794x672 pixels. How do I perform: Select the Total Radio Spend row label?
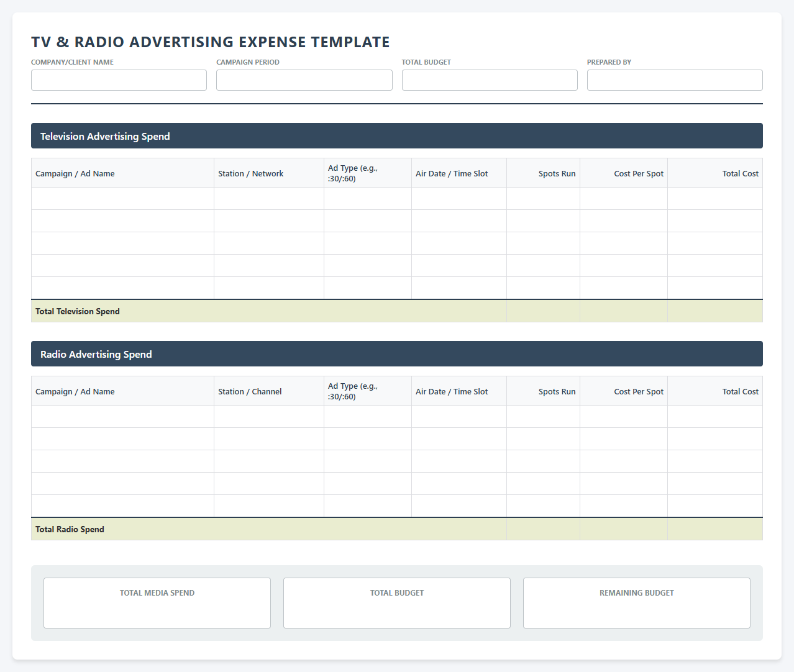coord(70,529)
